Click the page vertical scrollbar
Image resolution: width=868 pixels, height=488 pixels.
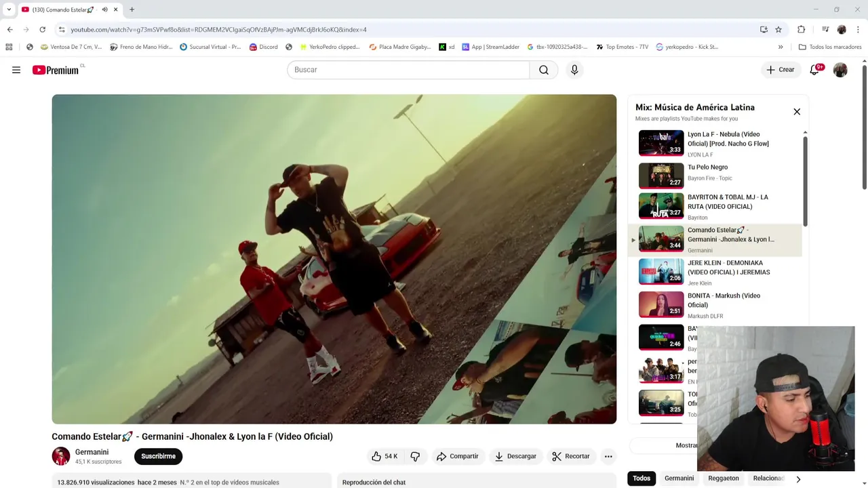(865, 127)
